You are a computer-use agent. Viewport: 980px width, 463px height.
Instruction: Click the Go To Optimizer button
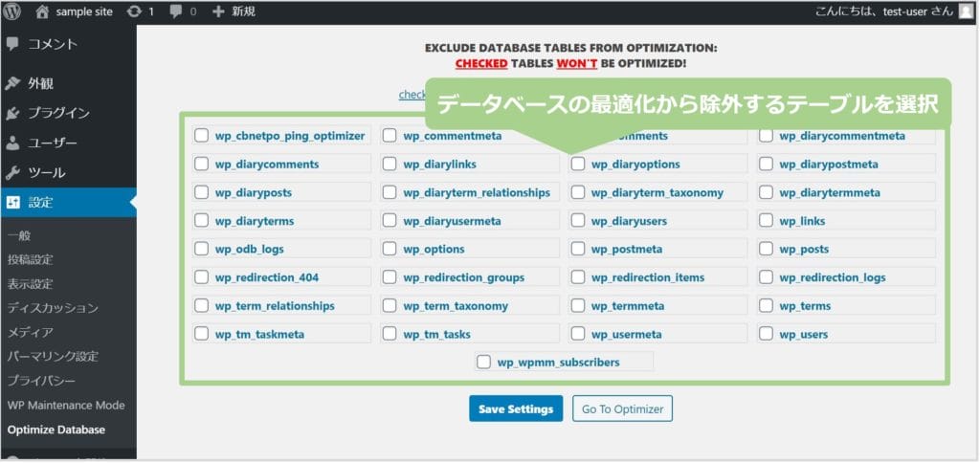tap(622, 408)
